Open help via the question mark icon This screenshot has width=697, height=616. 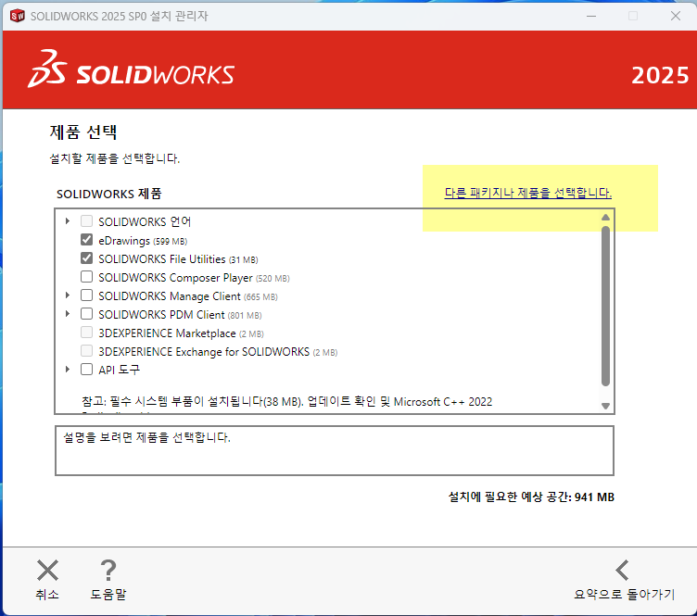click(x=108, y=571)
